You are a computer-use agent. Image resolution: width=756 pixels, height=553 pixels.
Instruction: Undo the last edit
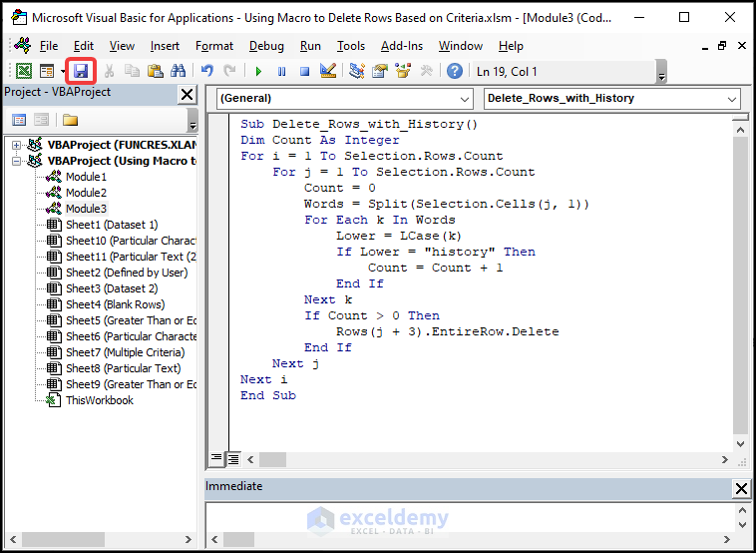pyautogui.click(x=207, y=72)
